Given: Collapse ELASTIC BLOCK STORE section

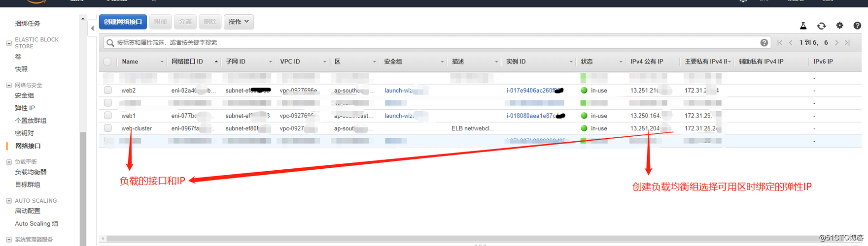Looking at the screenshot, I should (9, 43).
